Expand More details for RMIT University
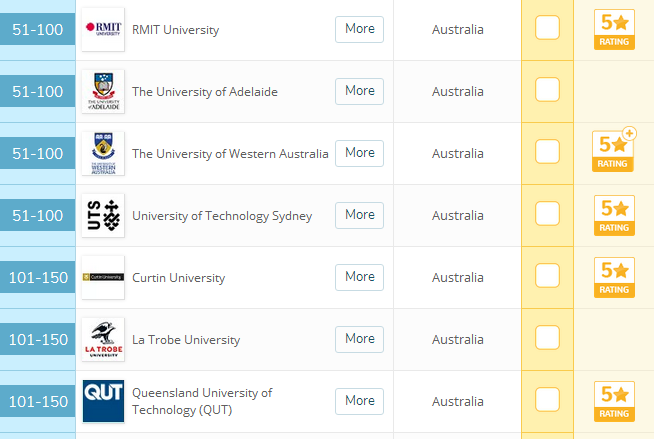The height and width of the screenshot is (439, 654). [359, 29]
